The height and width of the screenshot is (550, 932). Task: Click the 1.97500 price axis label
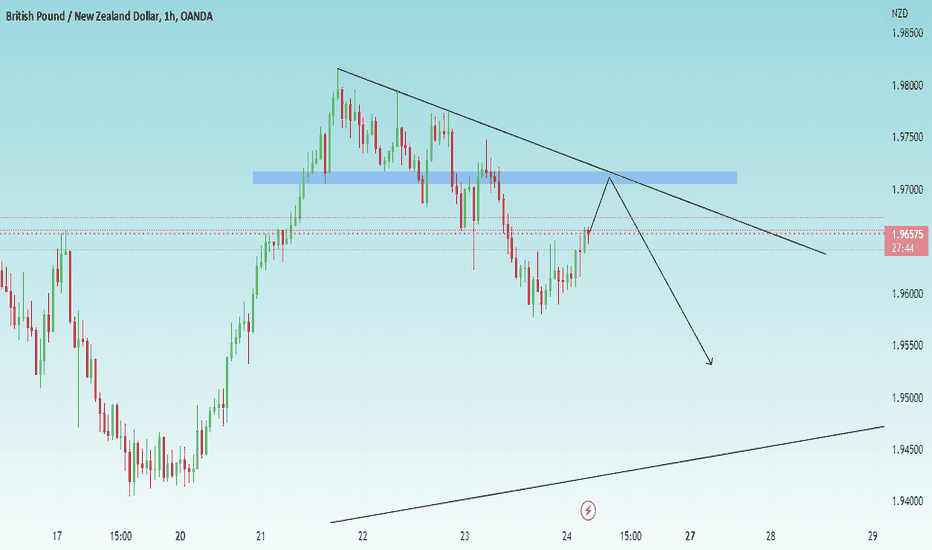point(907,137)
